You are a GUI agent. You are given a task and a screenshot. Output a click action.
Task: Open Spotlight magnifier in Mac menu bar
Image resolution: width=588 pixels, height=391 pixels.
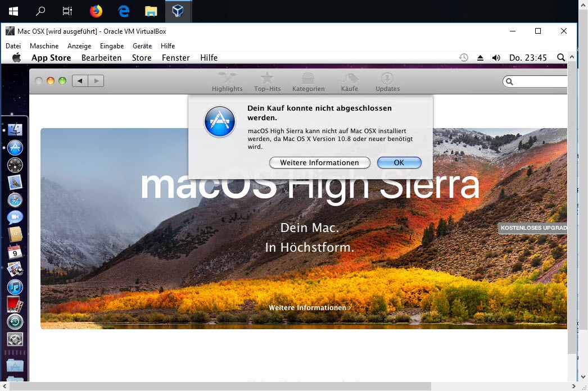(561, 57)
